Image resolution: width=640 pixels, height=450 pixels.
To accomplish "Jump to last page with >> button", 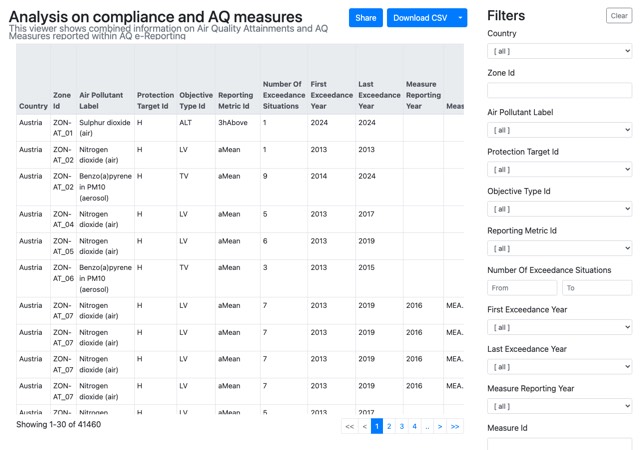I will pyautogui.click(x=455, y=426).
